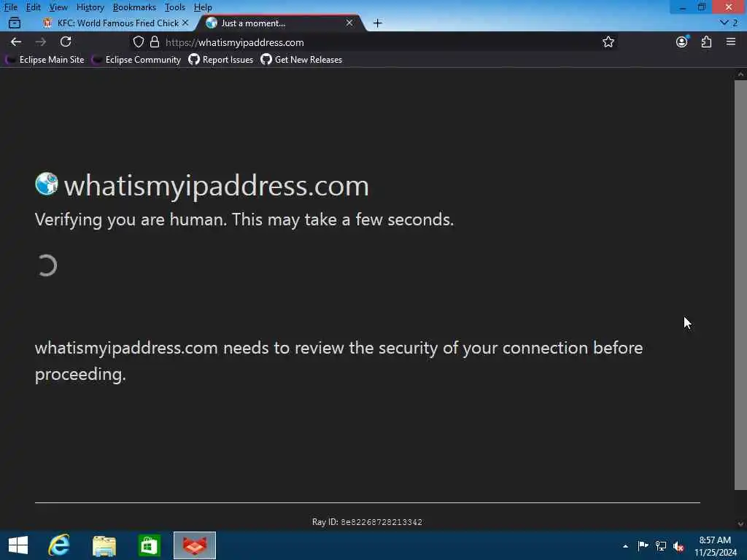Open the extensions puzzle icon
The width and height of the screenshot is (747, 560).
pos(706,42)
